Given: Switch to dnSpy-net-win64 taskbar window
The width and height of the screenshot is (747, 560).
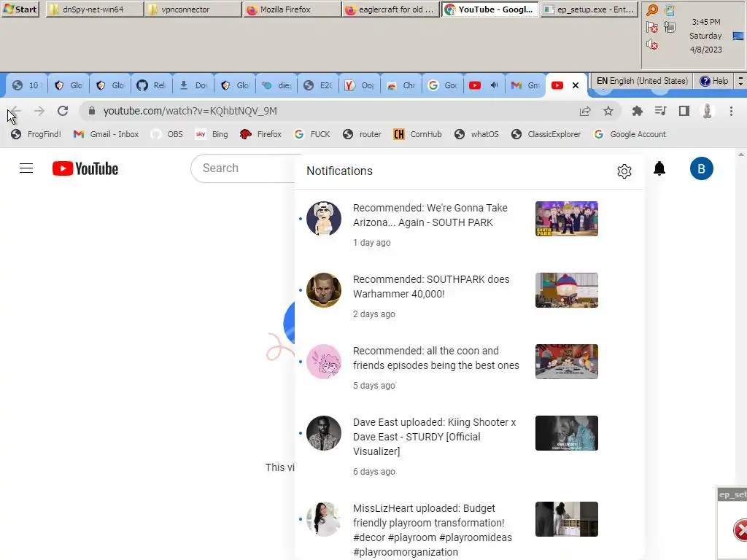Looking at the screenshot, I should (x=94, y=9).
